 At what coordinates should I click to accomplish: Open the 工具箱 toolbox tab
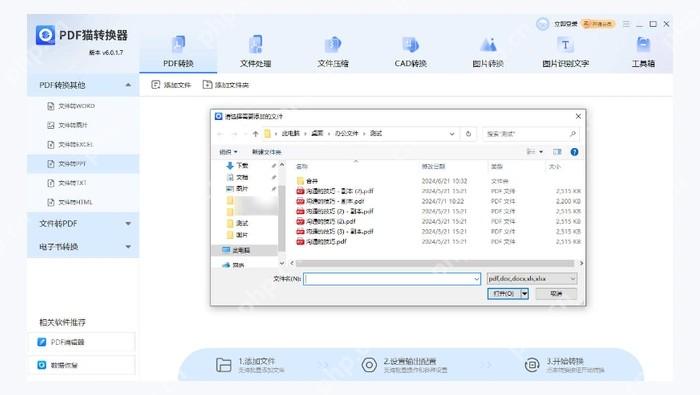pyautogui.click(x=643, y=52)
